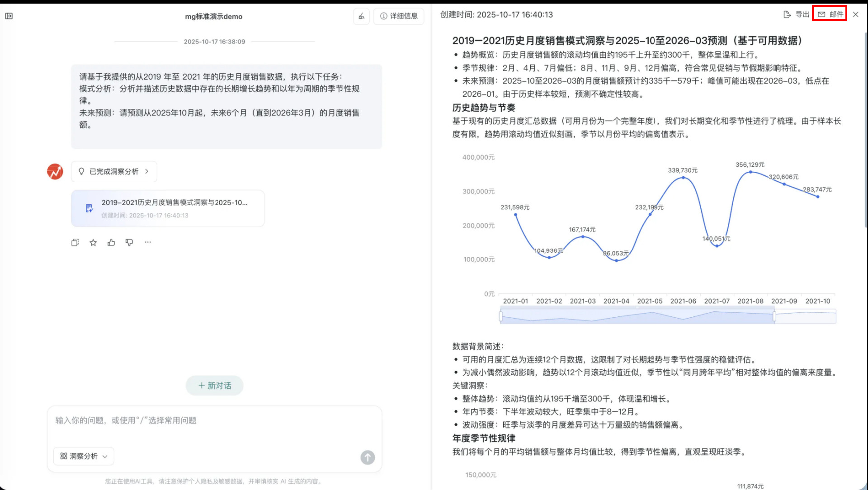Close the report panel

coord(855,14)
